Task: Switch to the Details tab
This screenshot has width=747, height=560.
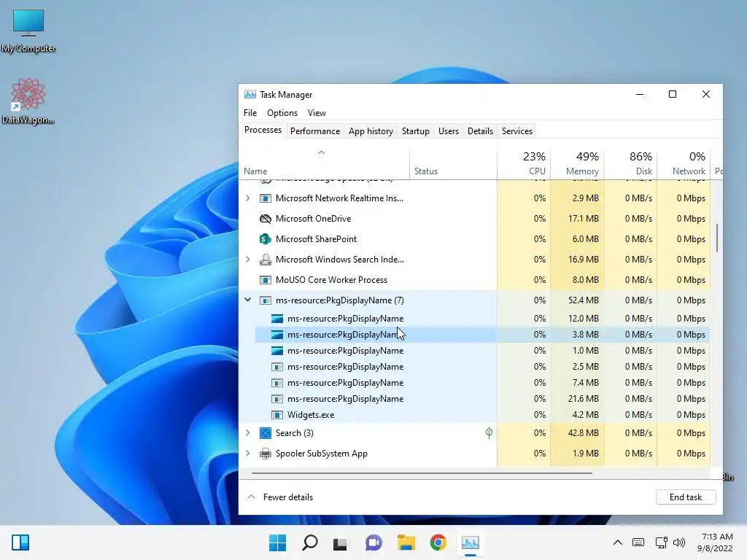Action: point(480,131)
